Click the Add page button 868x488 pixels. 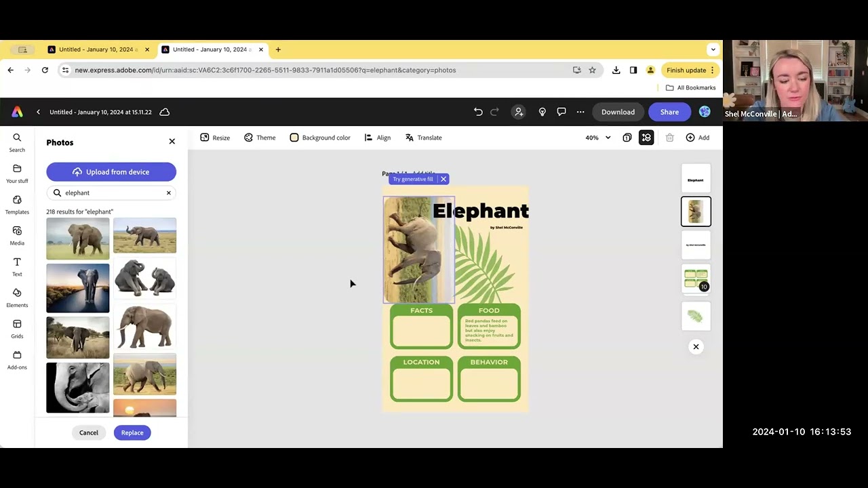click(697, 138)
